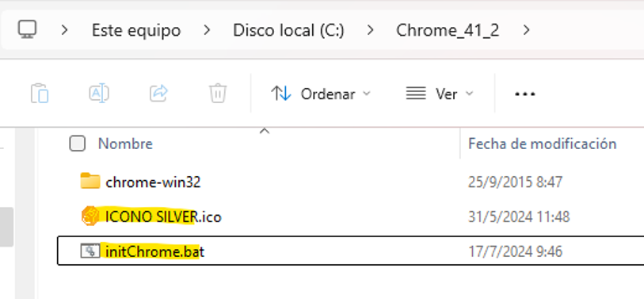Sort by Fecha de modificación column header
Viewport: 644px width, 299px height.
pyautogui.click(x=542, y=144)
